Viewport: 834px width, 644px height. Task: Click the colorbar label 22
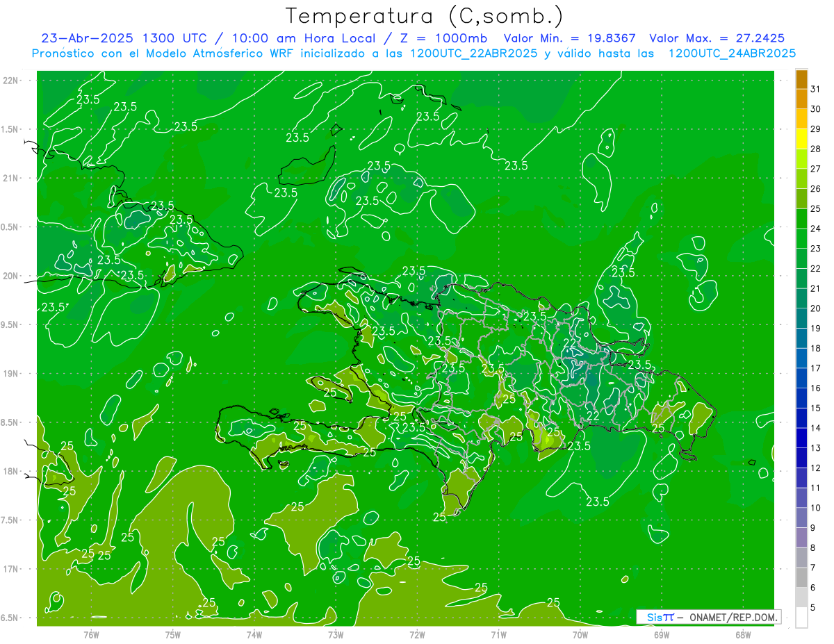(x=816, y=268)
